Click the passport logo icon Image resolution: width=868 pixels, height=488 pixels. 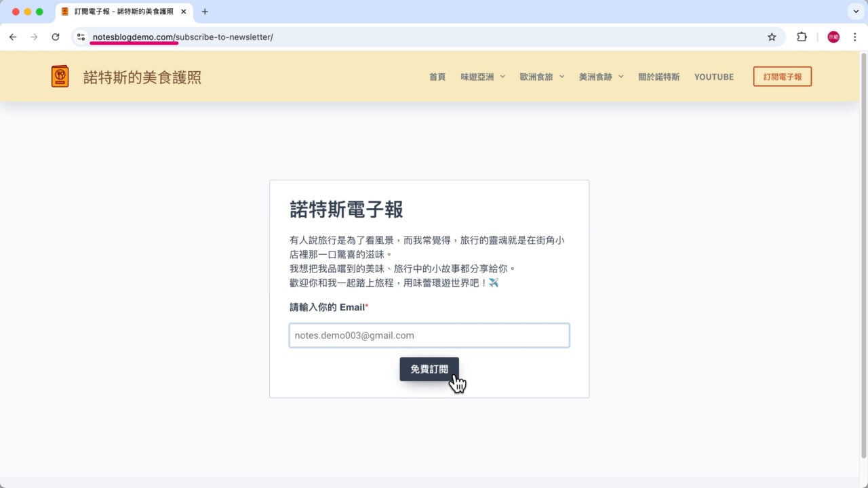click(60, 76)
